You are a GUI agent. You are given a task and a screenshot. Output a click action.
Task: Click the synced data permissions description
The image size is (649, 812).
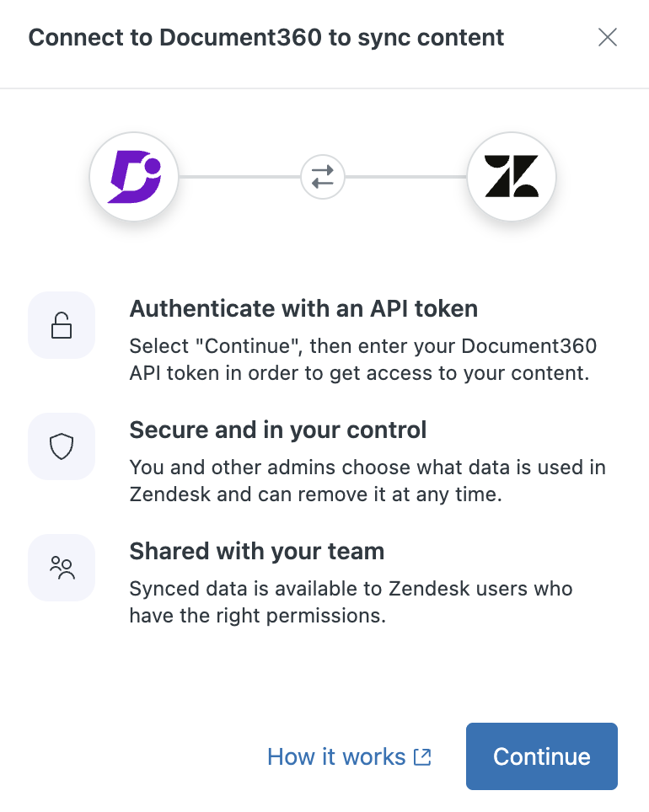point(351,602)
